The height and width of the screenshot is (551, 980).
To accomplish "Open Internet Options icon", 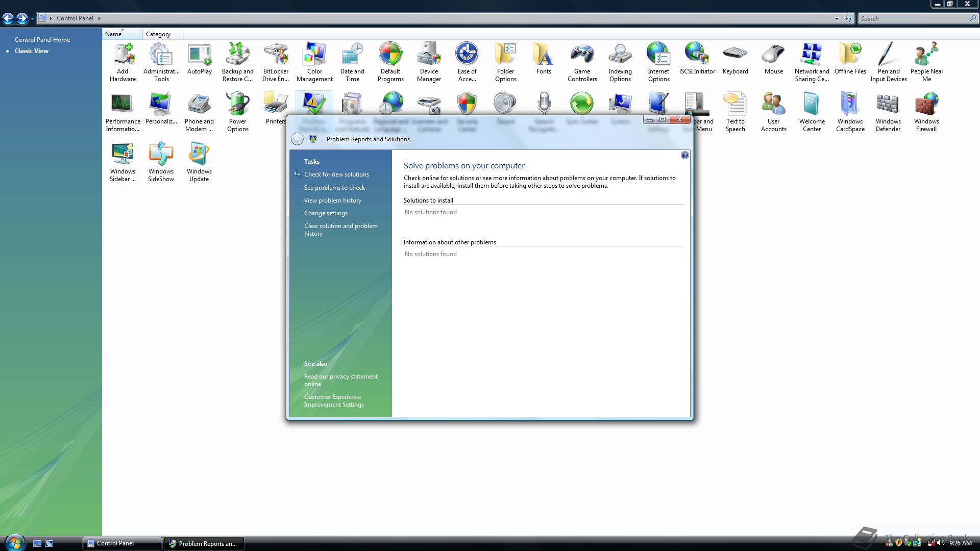I will pos(658,62).
